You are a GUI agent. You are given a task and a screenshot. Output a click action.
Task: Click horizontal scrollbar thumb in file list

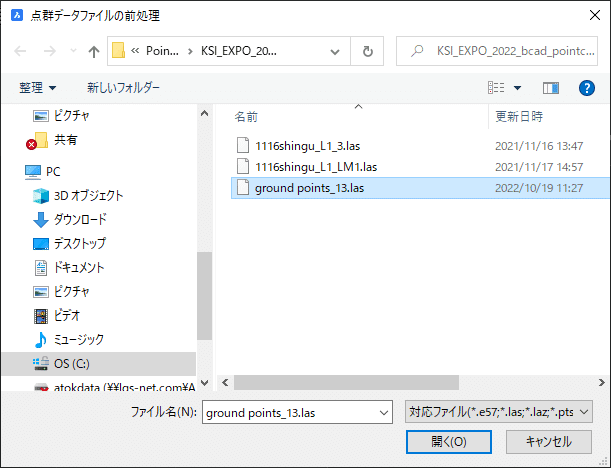pyautogui.click(x=346, y=383)
